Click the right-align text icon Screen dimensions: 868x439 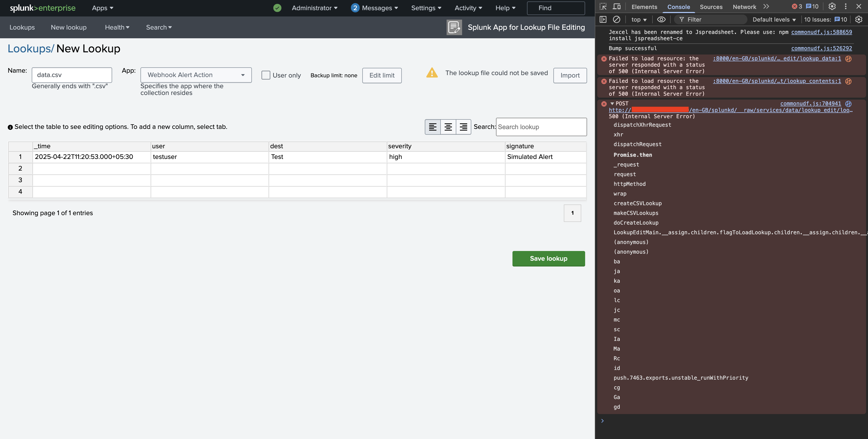pyautogui.click(x=463, y=127)
